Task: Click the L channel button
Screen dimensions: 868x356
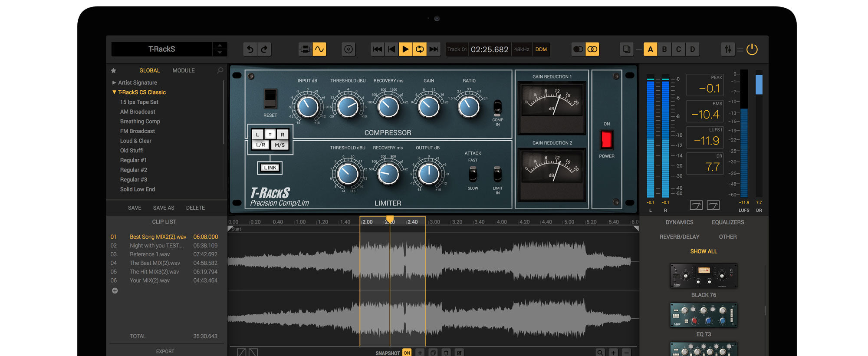Action: 257,135
